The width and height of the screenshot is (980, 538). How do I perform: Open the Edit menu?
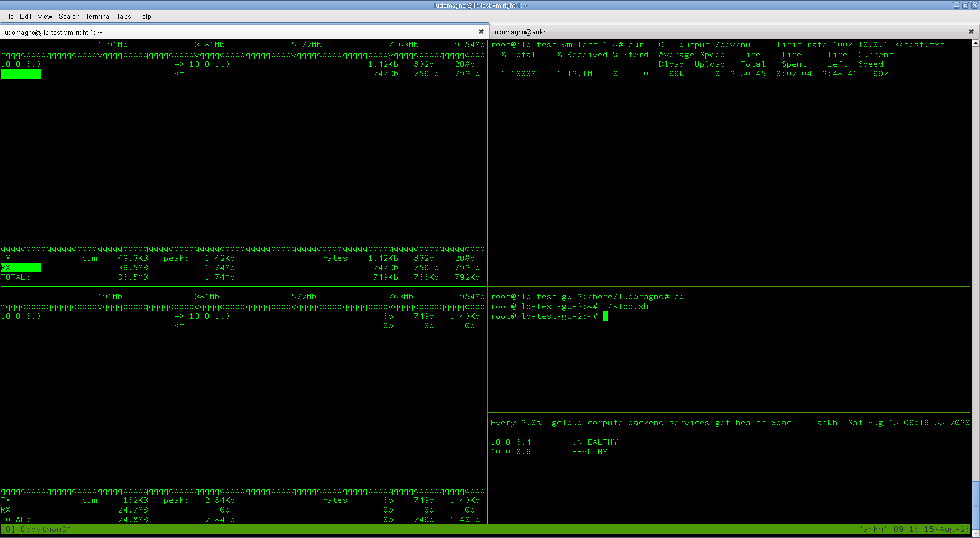pyautogui.click(x=26, y=16)
